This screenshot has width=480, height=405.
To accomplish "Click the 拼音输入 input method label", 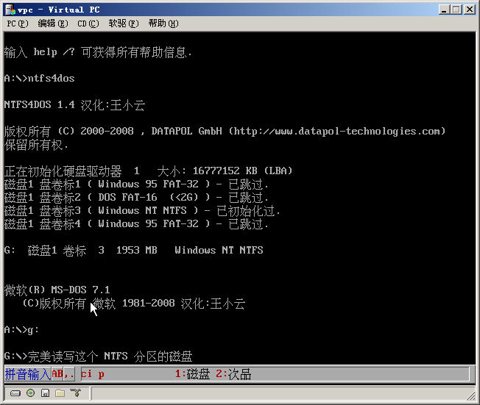I will point(28,374).
